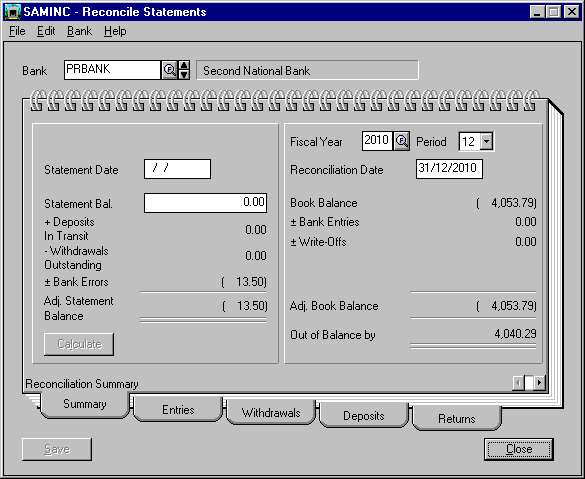Click the SAMINC application icon in title bar
Screen dimensions: 585x479
pos(13,12)
